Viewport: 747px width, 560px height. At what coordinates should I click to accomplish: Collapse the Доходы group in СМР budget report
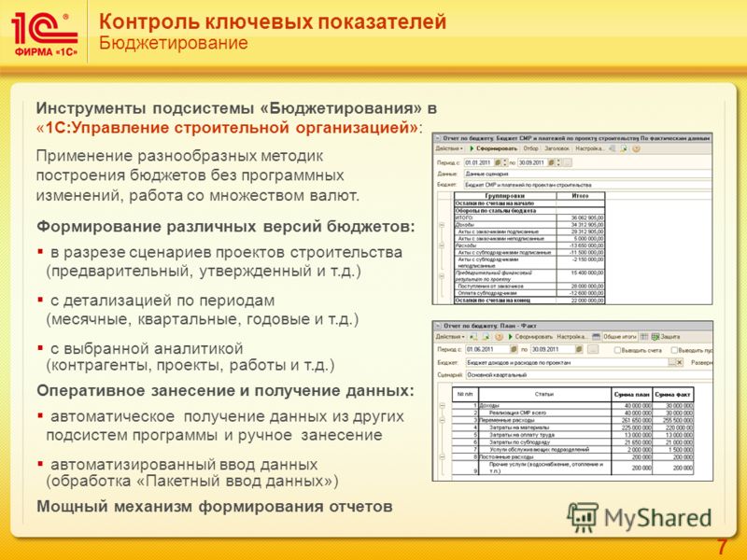pos(442,225)
